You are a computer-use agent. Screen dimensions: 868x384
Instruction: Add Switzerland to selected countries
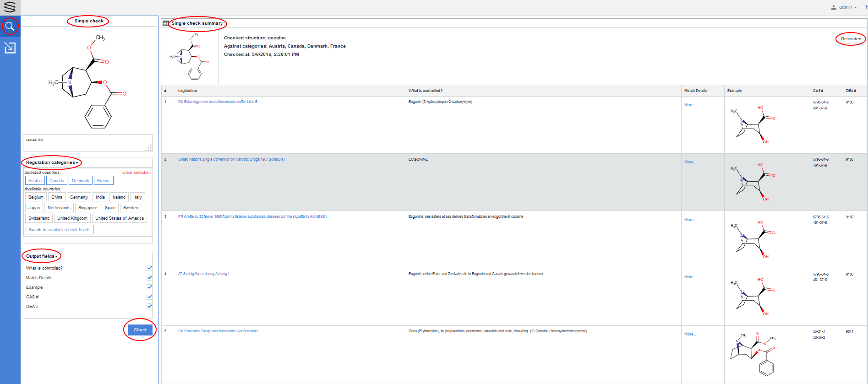tap(39, 218)
